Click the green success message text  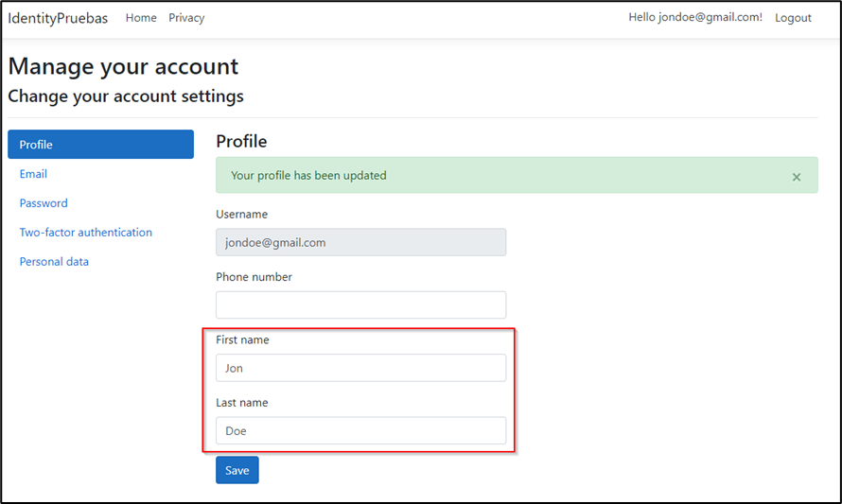coord(308,176)
